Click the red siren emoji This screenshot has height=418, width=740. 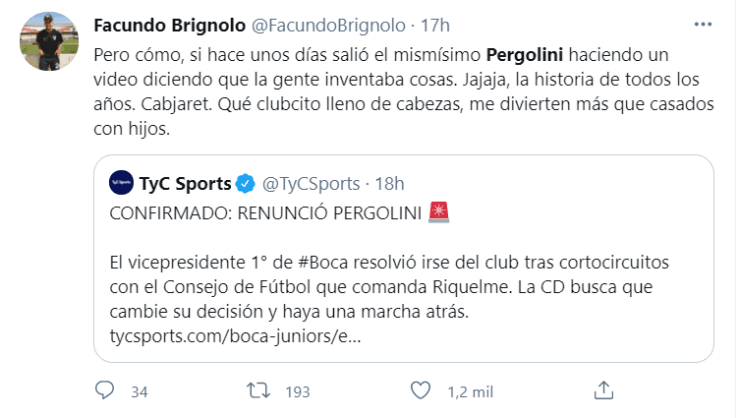[437, 211]
